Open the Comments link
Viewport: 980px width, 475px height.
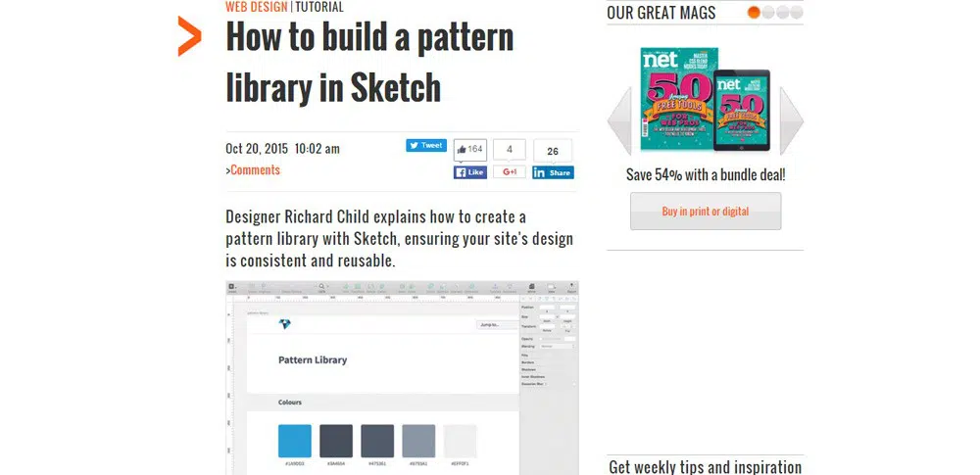point(255,170)
